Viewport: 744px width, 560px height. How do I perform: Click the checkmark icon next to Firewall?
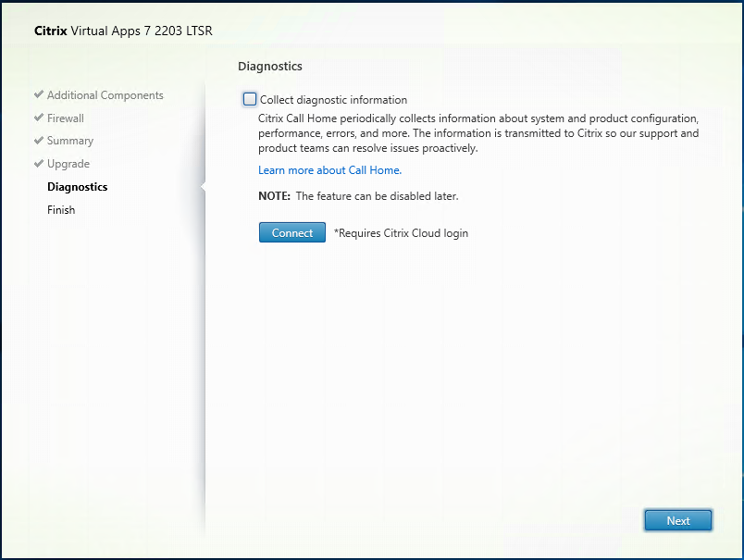[x=39, y=118]
